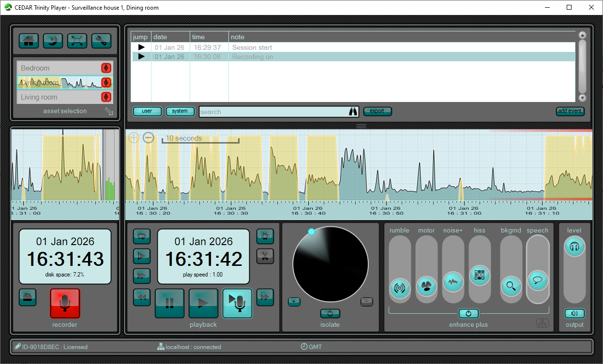Click the binoculars search icon
The height and width of the screenshot is (364, 603).
pyautogui.click(x=353, y=112)
